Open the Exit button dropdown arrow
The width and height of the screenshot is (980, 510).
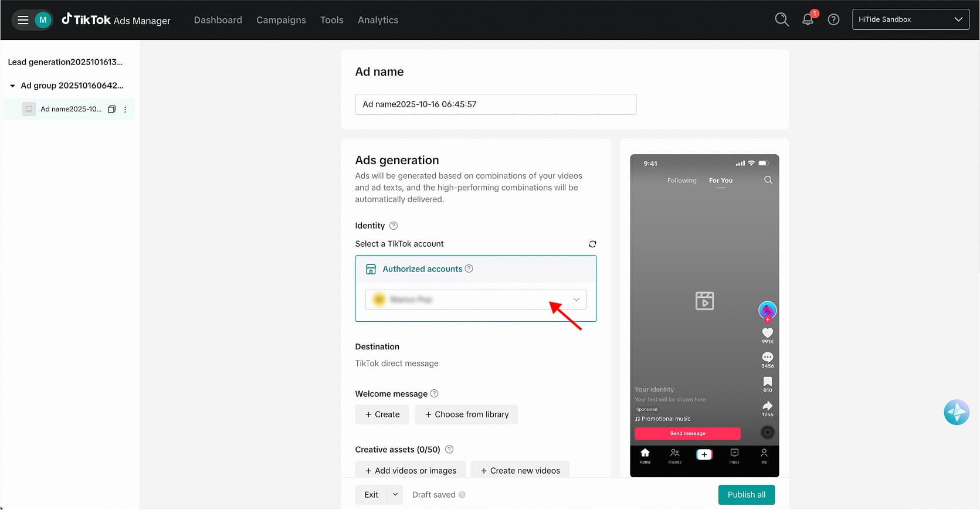pyautogui.click(x=395, y=495)
